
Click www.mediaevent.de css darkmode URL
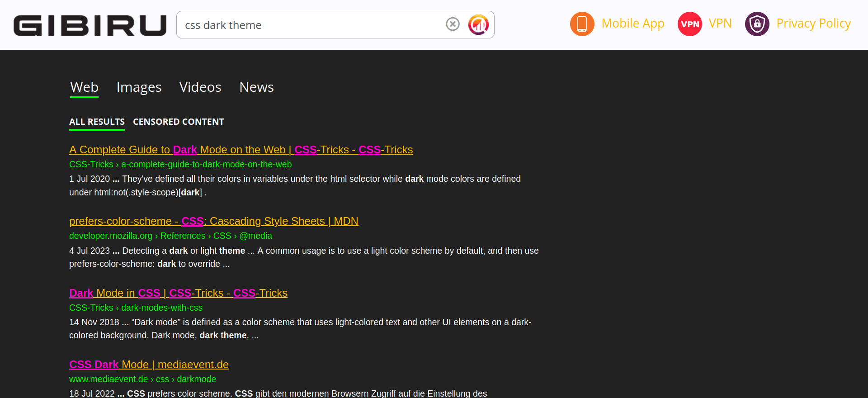point(142,379)
